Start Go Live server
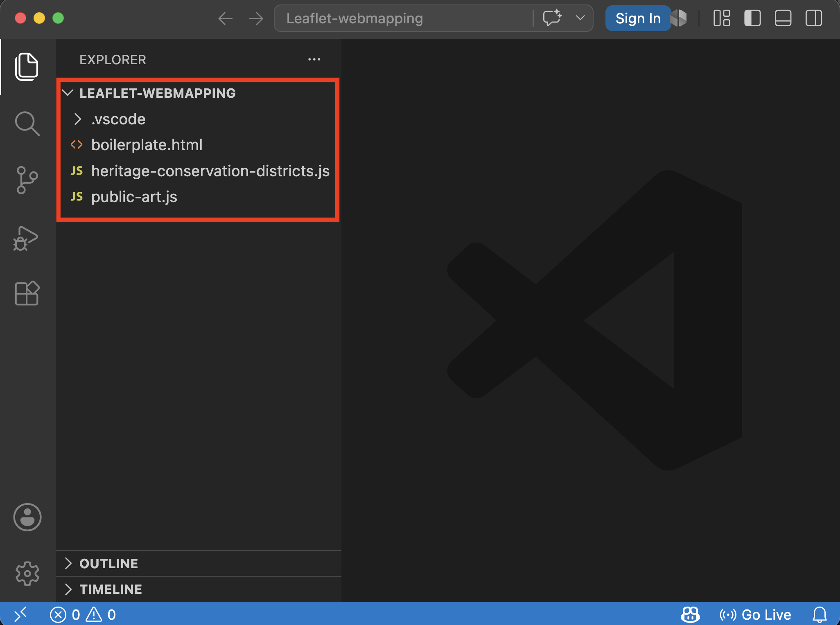840x625 pixels. click(755, 614)
